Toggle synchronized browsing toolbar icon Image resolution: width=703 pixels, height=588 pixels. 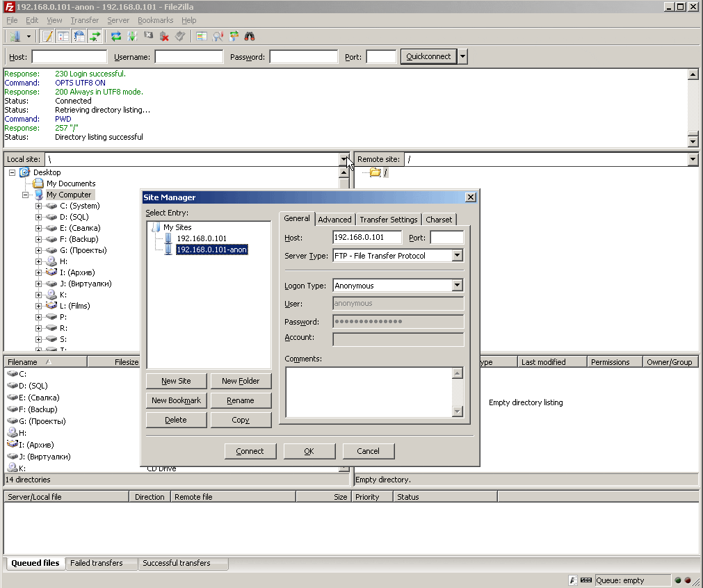click(x=234, y=36)
